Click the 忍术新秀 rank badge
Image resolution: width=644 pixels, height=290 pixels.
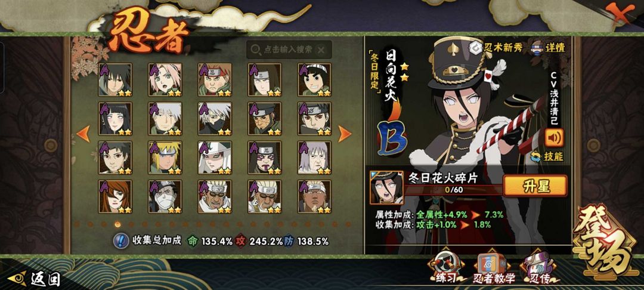pyautogui.click(x=496, y=47)
